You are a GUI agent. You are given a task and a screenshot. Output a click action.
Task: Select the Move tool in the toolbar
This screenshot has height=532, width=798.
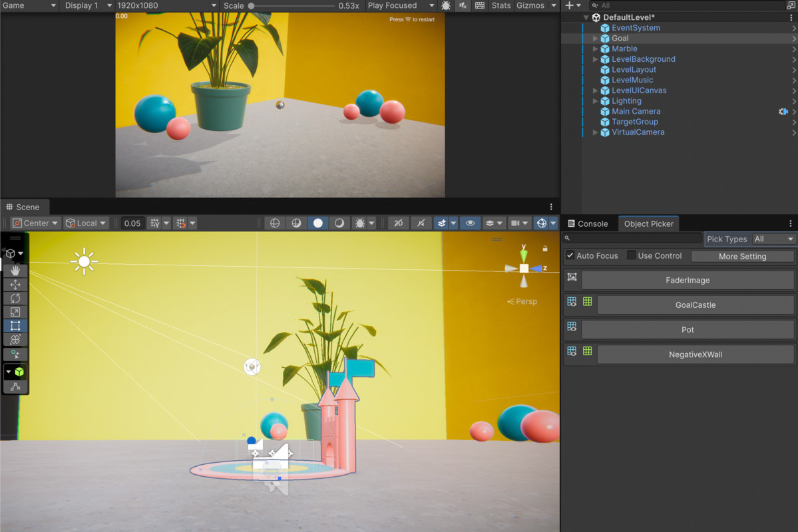[15, 284]
